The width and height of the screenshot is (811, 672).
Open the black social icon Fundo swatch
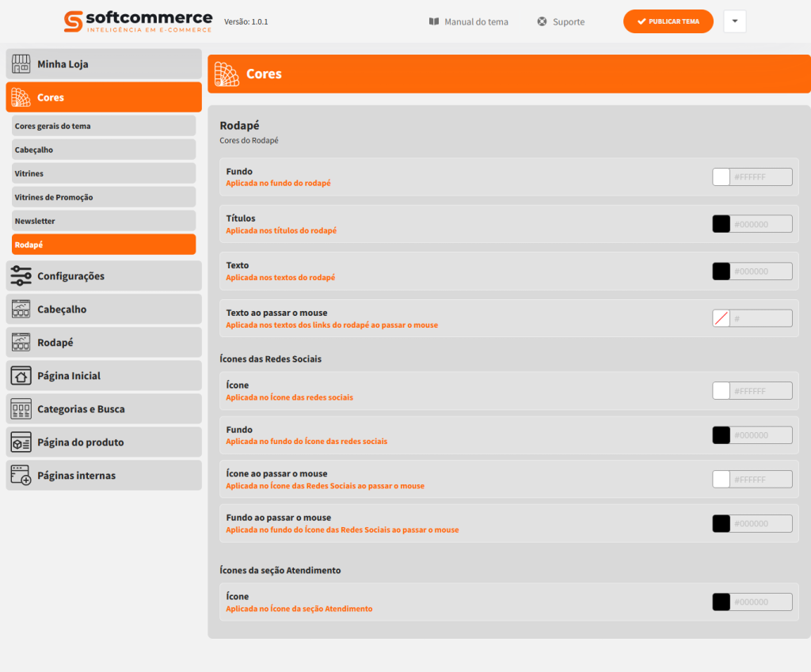click(721, 435)
